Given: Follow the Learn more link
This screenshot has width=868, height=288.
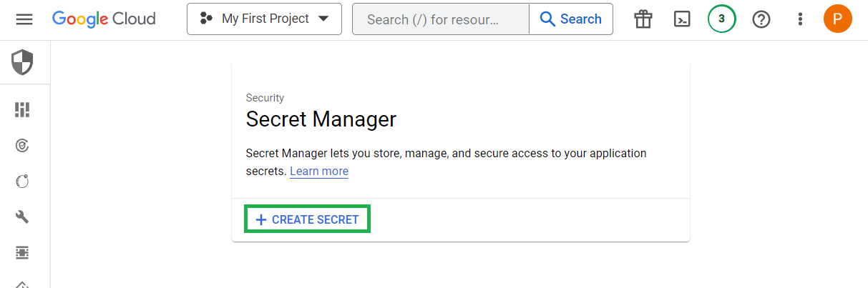Looking at the screenshot, I should 319,172.
